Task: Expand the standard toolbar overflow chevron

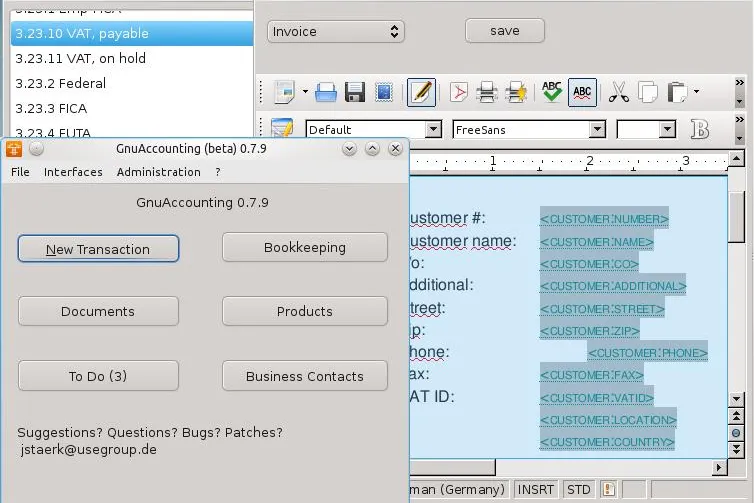Action: click(x=740, y=82)
